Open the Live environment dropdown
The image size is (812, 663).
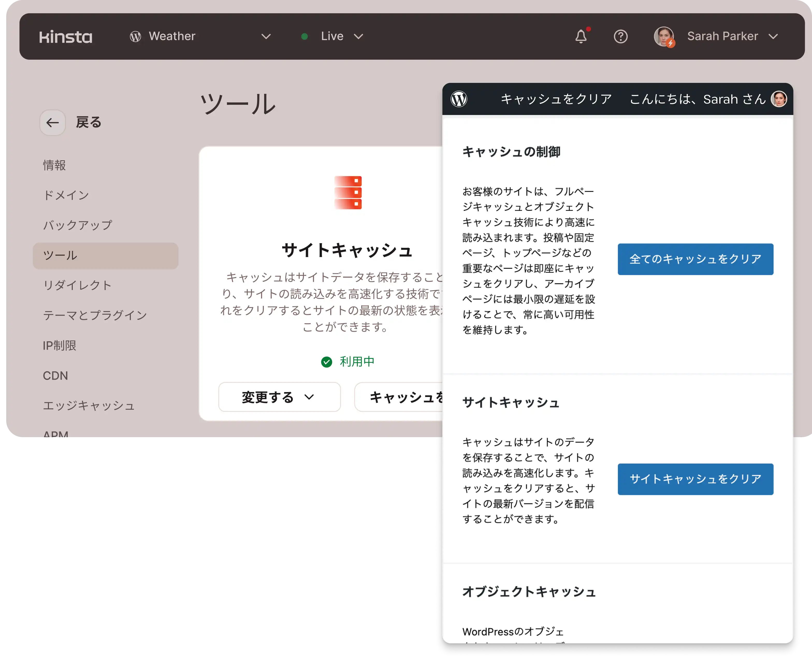(358, 37)
